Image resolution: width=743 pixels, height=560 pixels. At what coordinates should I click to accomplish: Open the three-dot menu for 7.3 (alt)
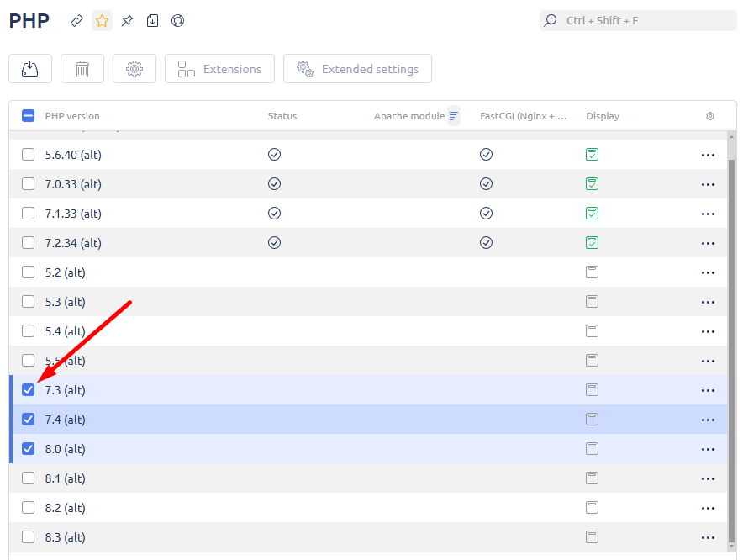708,390
